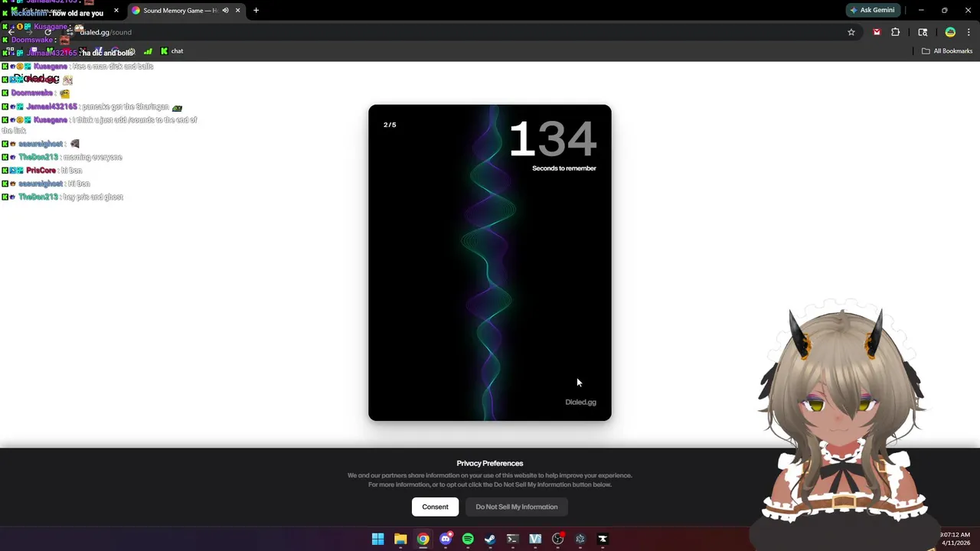Click Do Not Sell My Information
This screenshot has width=980, height=551.
click(x=517, y=507)
